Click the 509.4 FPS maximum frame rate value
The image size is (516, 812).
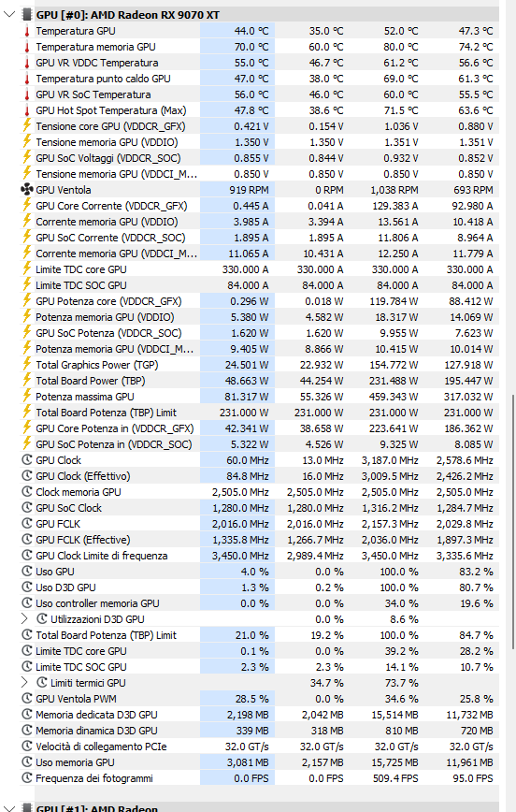(395, 778)
